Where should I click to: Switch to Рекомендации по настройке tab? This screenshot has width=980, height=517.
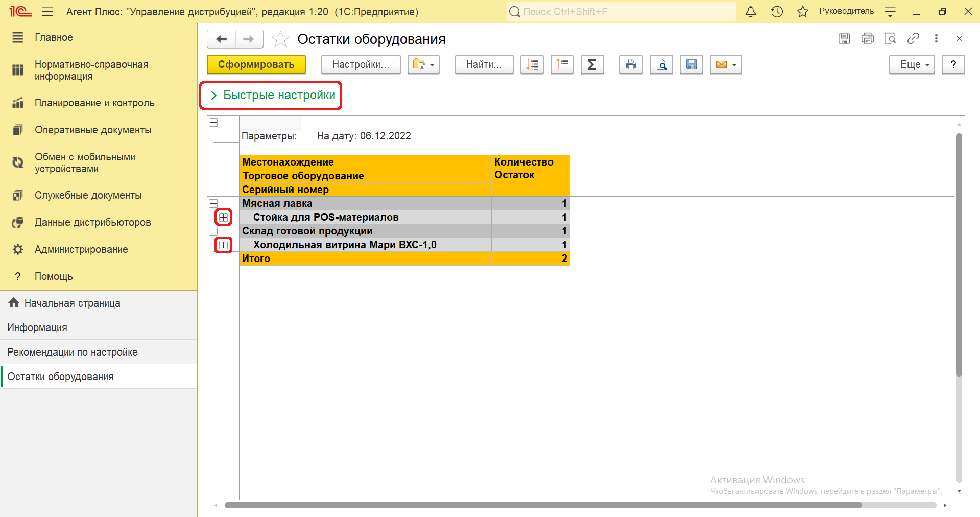pos(99,352)
